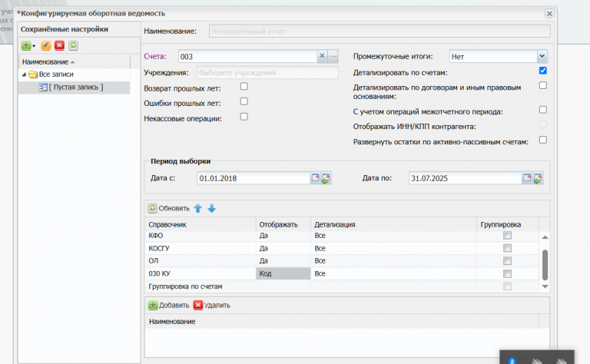590x364 pixels.
Task: Click Удалить button
Action: coord(211,306)
